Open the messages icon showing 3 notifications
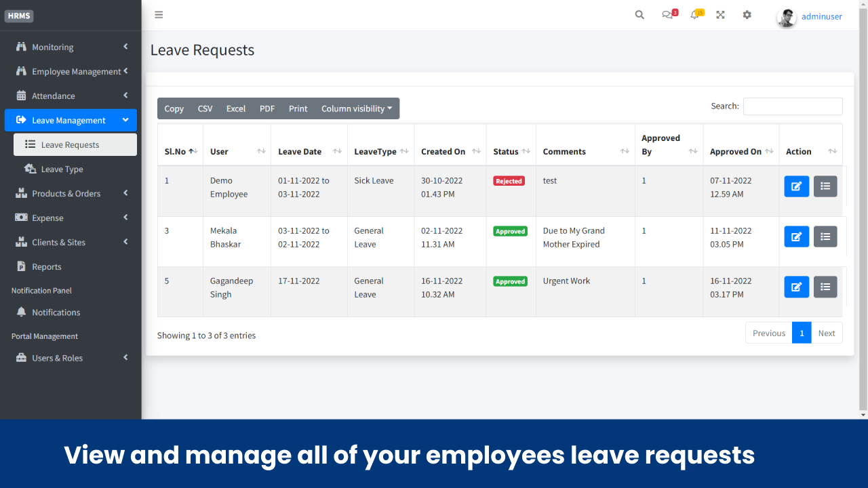Image resolution: width=868 pixels, height=488 pixels. click(x=667, y=14)
